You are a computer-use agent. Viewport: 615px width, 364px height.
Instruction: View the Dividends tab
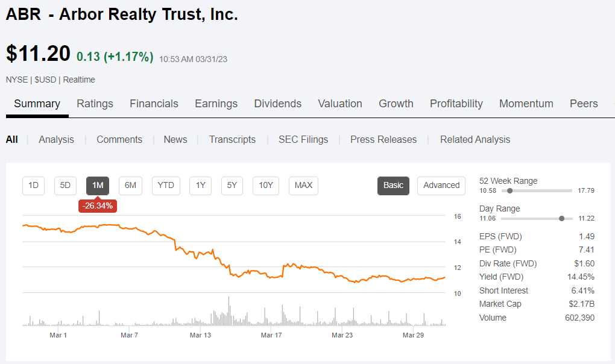click(277, 104)
